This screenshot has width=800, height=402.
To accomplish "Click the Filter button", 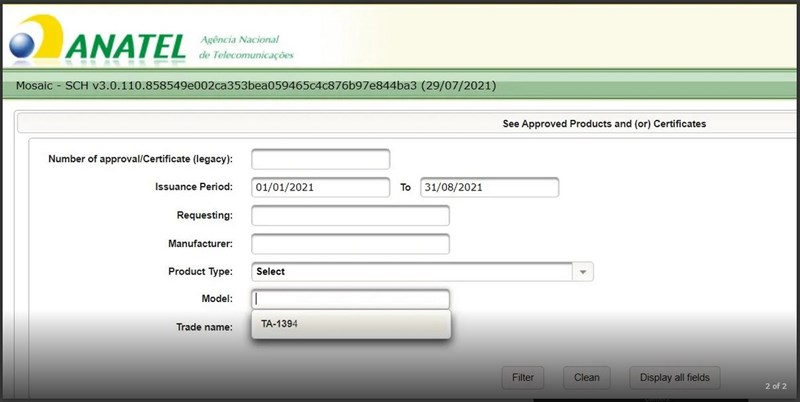I will click(x=523, y=378).
